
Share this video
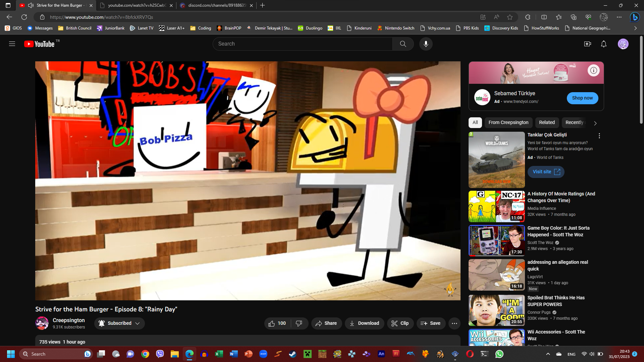326,323
